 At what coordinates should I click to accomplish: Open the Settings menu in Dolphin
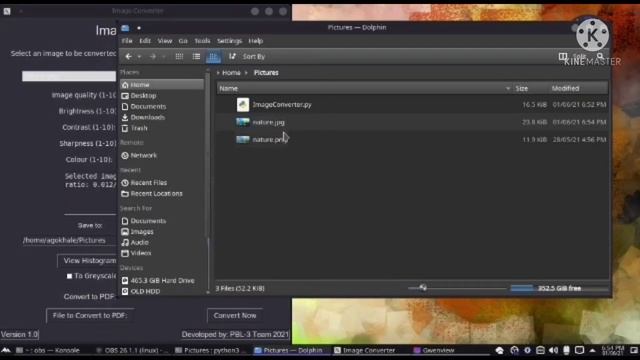click(229, 41)
